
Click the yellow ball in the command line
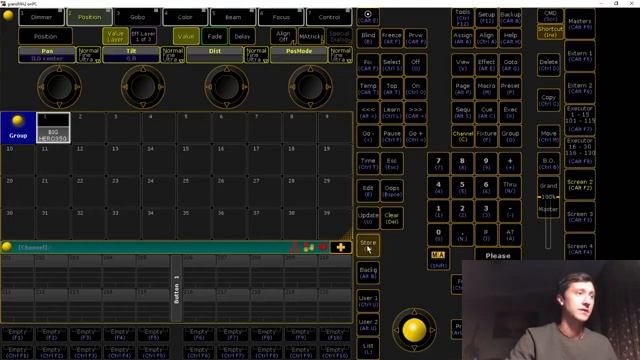[x=7, y=247]
